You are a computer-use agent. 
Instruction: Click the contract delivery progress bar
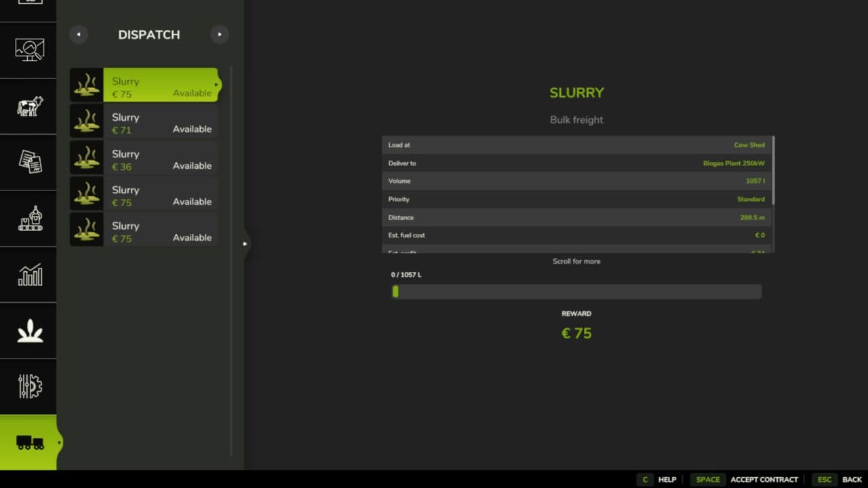[576, 291]
